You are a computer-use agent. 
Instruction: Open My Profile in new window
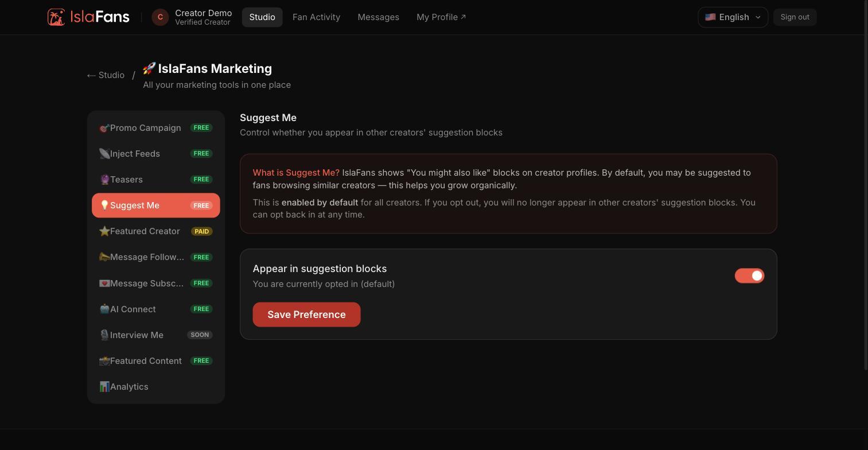(441, 17)
